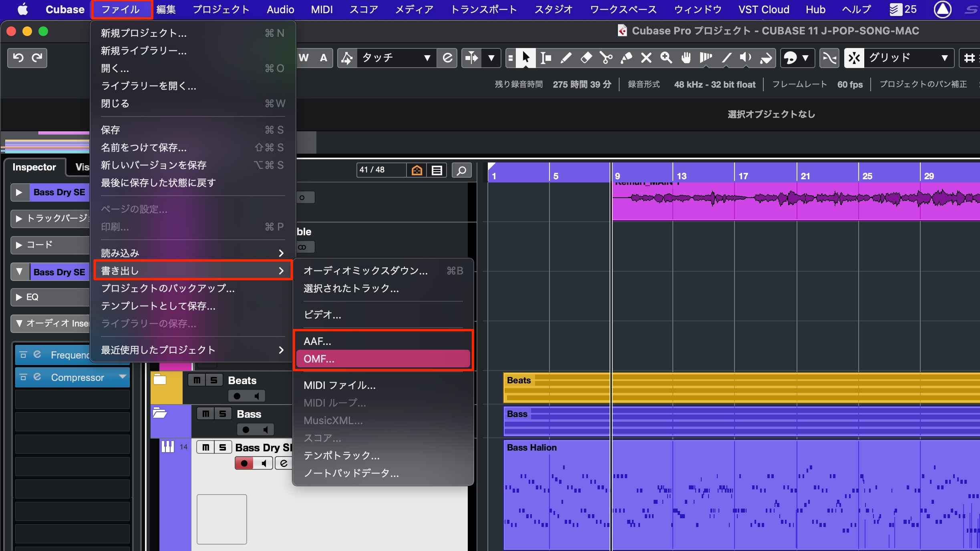Solo the Bass folder track

223,414
